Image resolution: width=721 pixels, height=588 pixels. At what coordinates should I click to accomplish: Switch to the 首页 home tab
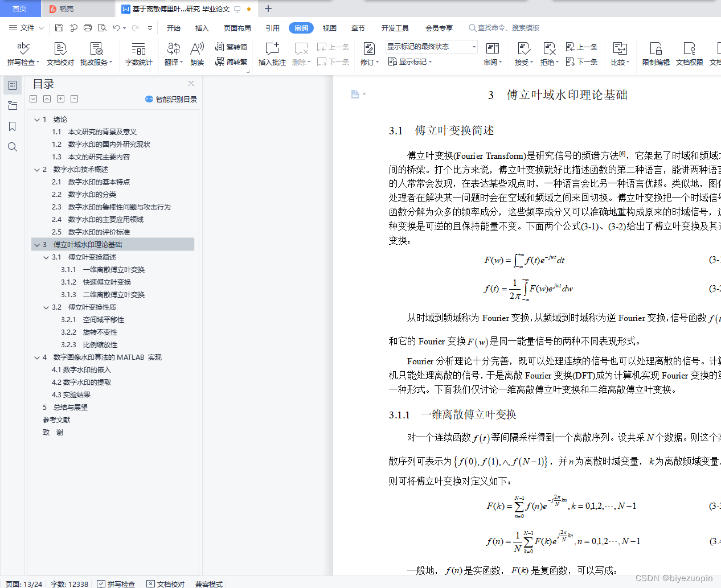[20, 9]
